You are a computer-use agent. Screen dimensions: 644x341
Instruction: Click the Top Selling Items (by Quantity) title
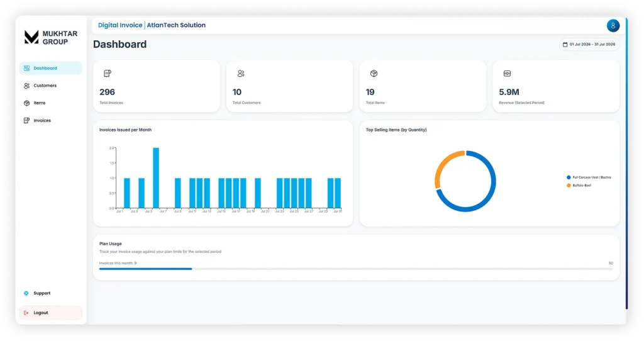click(396, 130)
